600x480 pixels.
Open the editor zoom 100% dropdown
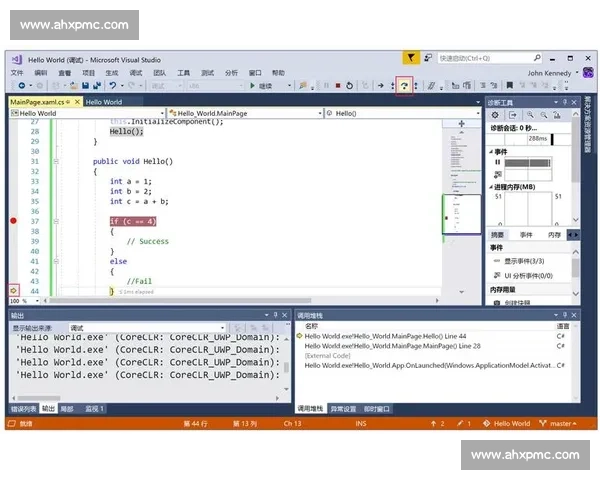[x=37, y=301]
